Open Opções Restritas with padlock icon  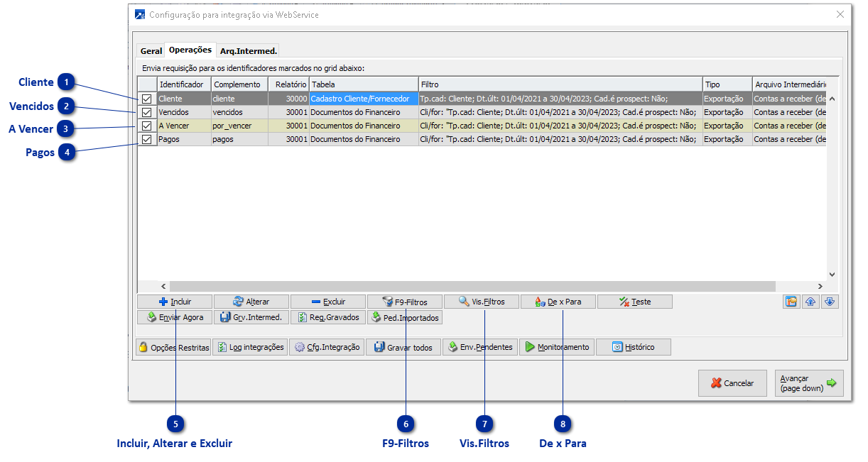[173, 347]
